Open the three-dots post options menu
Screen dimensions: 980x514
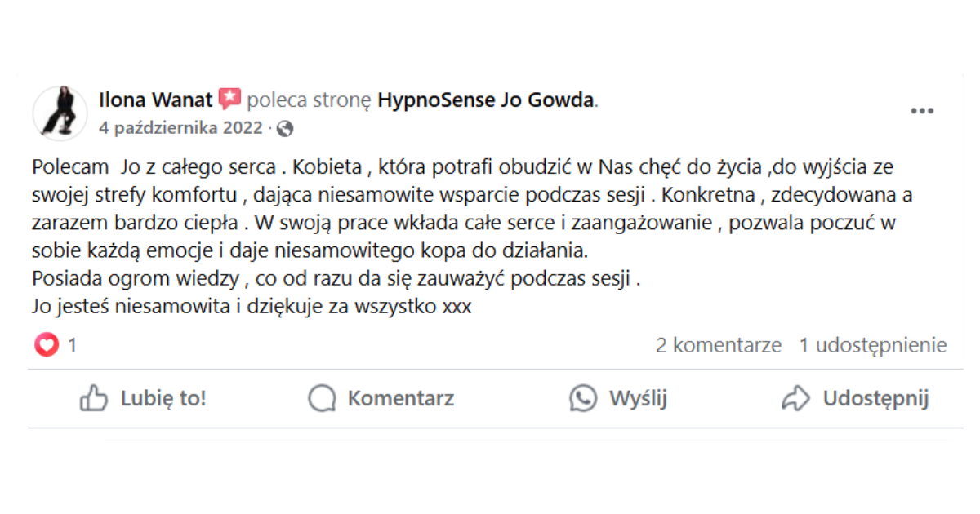[922, 112]
